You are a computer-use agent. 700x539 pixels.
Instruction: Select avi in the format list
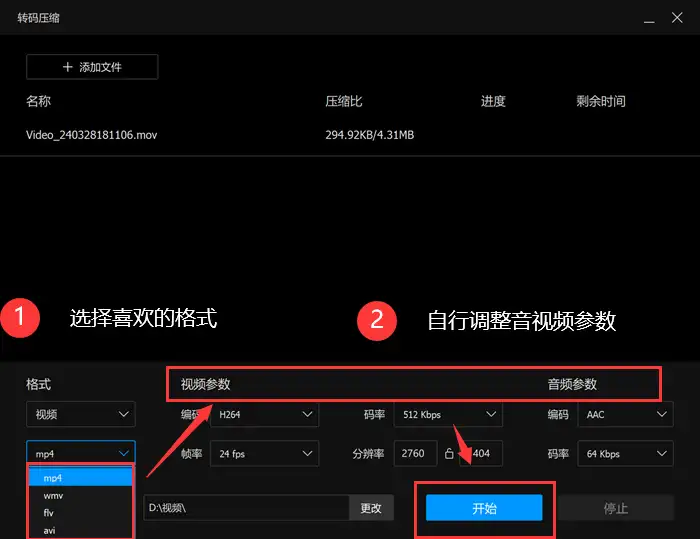pyautogui.click(x=81, y=531)
